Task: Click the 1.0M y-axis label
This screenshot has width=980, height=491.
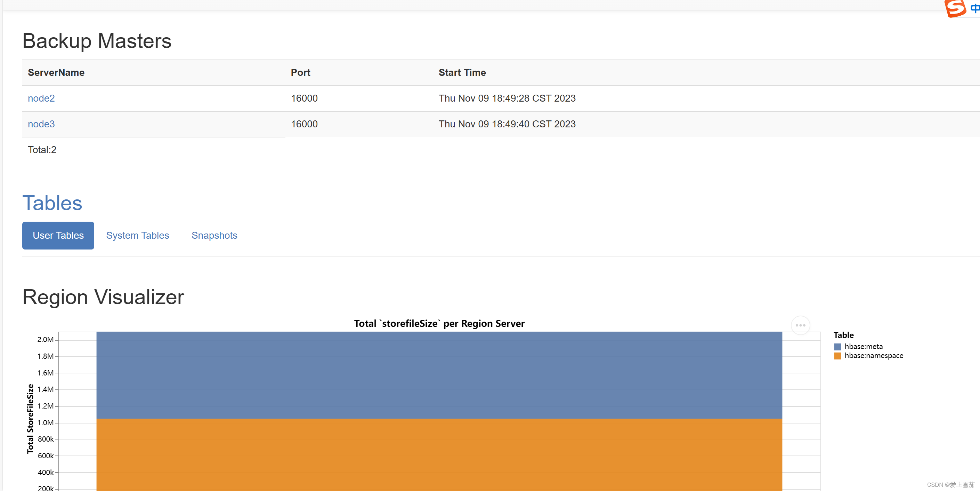Action: pos(45,423)
